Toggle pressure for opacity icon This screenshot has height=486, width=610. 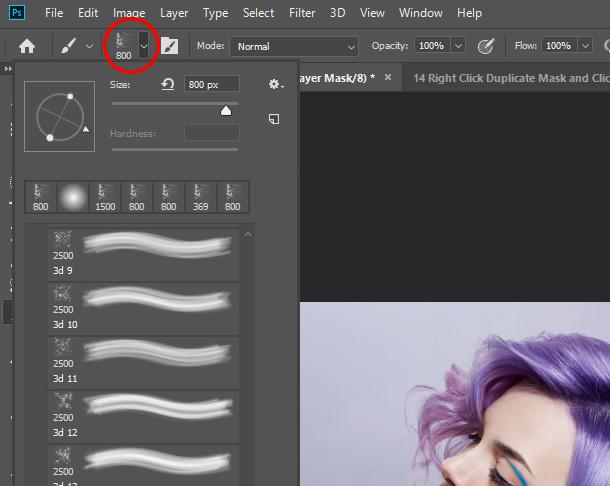pyautogui.click(x=486, y=46)
